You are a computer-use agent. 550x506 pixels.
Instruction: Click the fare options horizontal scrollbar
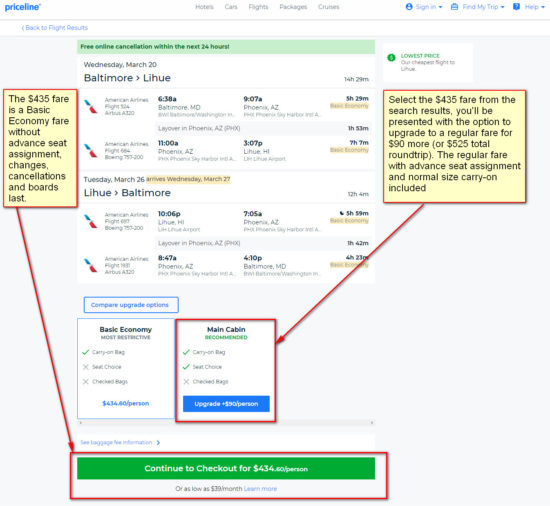(226, 423)
